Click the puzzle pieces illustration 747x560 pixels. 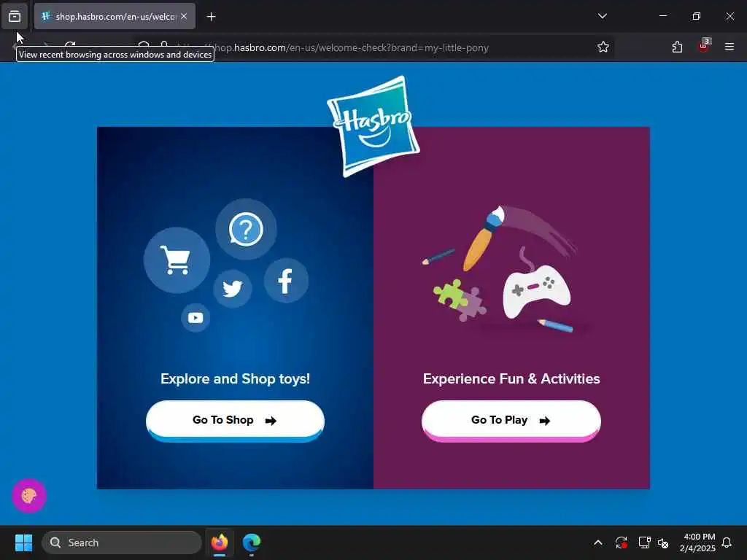tap(460, 300)
